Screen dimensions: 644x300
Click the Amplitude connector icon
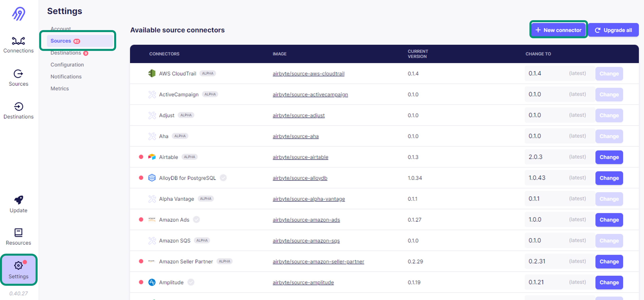pyautogui.click(x=152, y=282)
